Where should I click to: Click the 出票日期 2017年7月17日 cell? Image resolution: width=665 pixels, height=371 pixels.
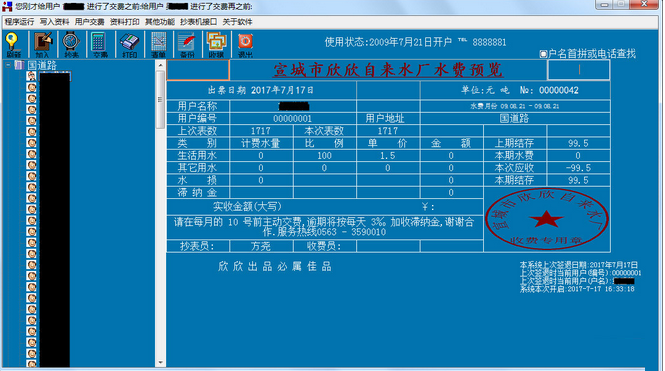click(261, 90)
